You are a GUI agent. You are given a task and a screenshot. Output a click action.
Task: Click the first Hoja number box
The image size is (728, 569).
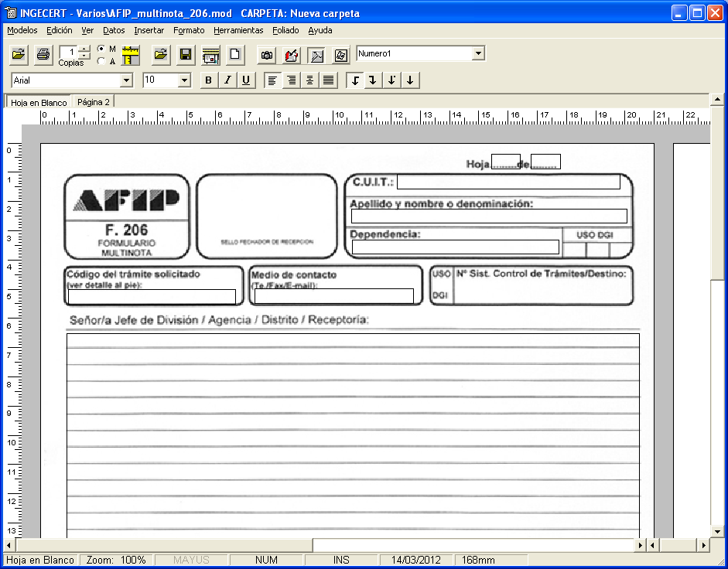[x=506, y=162]
